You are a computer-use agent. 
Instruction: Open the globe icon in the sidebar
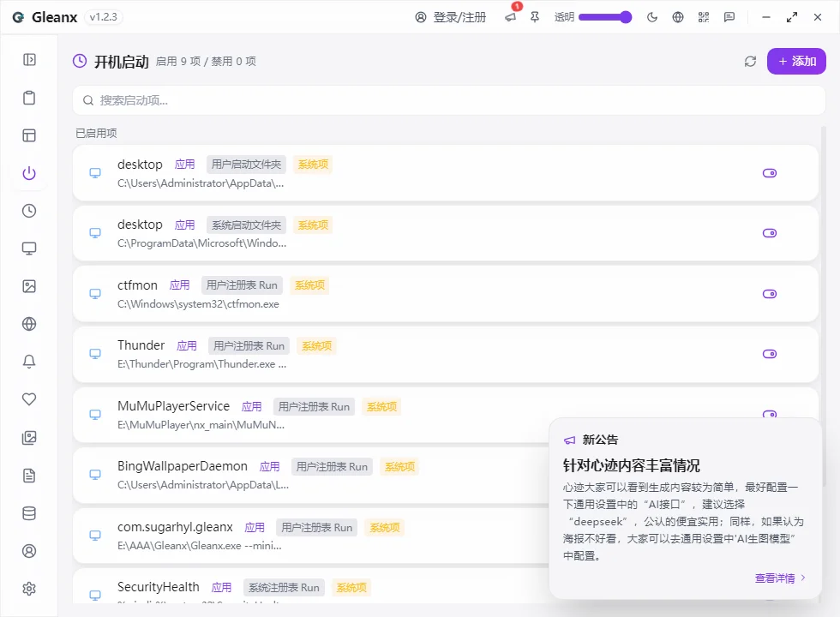[29, 324]
